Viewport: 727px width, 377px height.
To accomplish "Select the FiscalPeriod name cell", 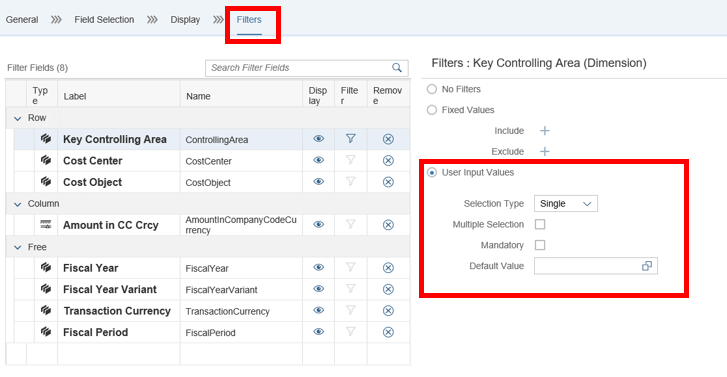I will tap(241, 332).
